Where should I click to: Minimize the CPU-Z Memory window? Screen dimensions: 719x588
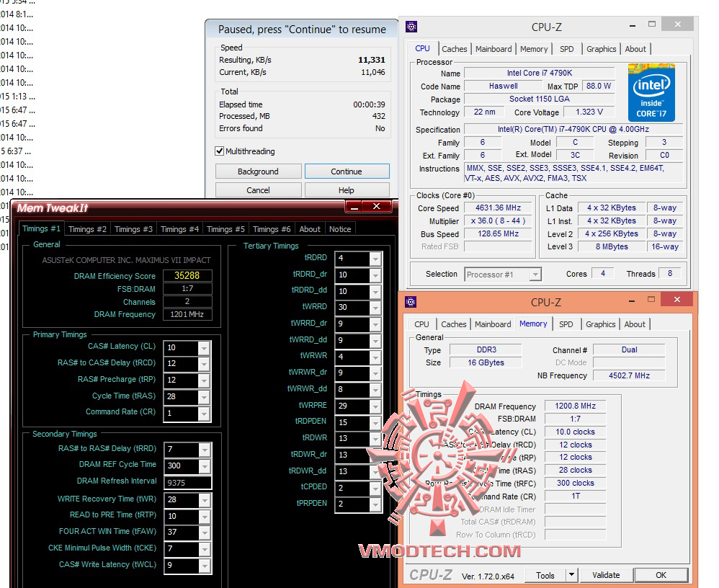click(631, 300)
